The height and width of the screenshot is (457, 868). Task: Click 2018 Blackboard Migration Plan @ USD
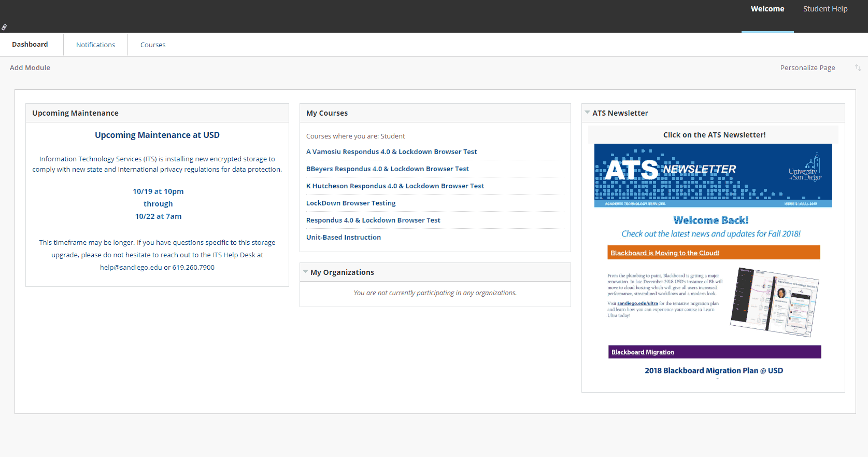[x=714, y=370]
